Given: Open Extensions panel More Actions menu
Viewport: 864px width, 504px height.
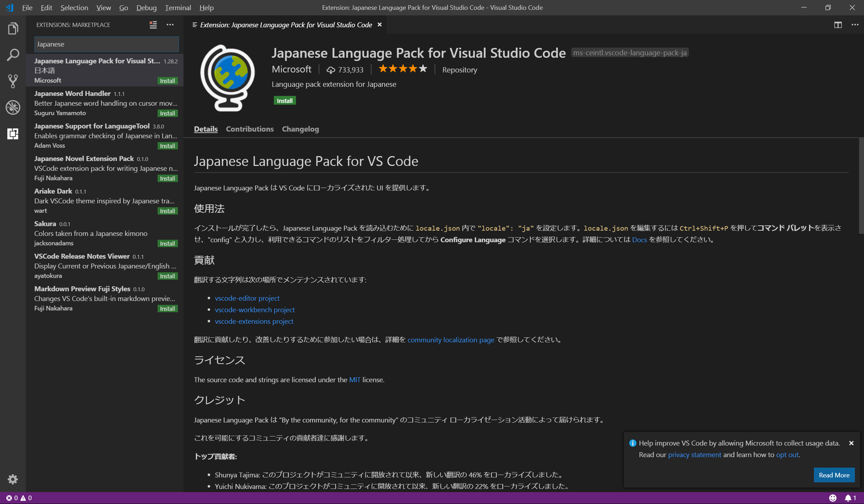Looking at the screenshot, I should (x=170, y=24).
